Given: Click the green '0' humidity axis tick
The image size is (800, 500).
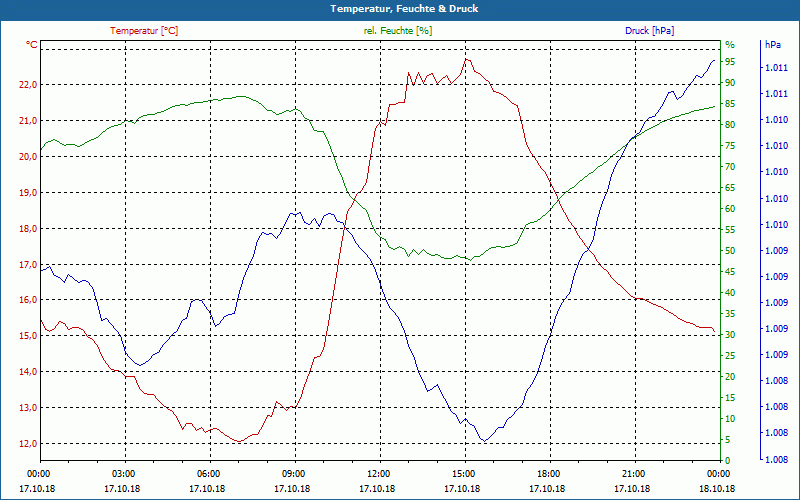Looking at the screenshot, I should (x=728, y=461).
